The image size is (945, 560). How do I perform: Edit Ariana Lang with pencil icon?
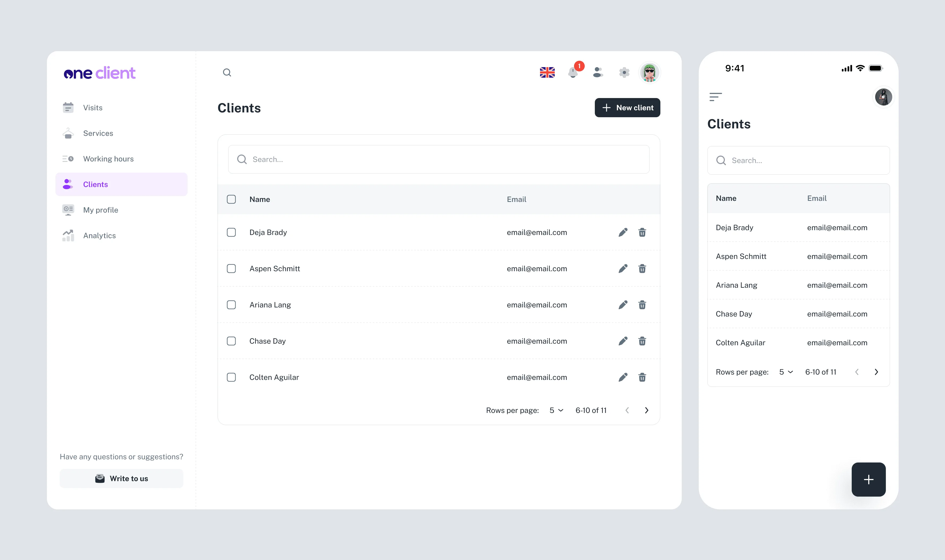pyautogui.click(x=623, y=305)
